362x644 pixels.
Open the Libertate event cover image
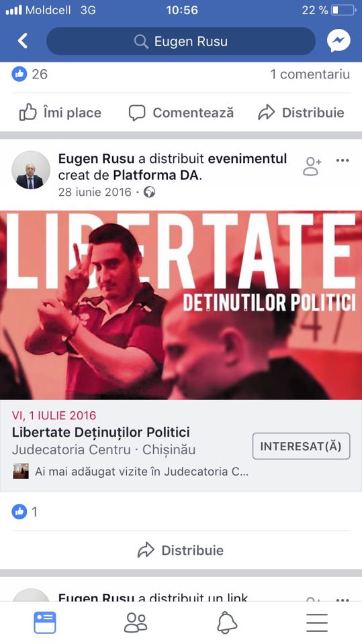[x=181, y=305]
